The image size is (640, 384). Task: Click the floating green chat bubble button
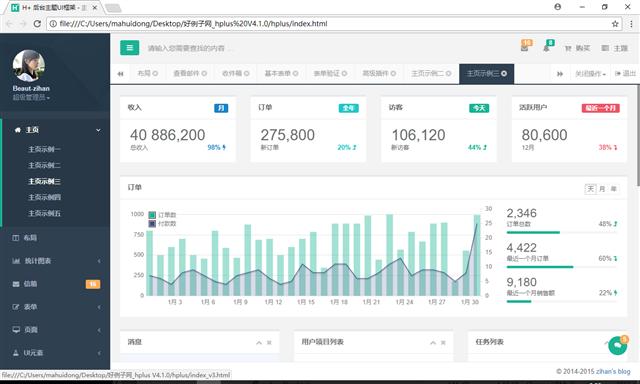tap(618, 346)
